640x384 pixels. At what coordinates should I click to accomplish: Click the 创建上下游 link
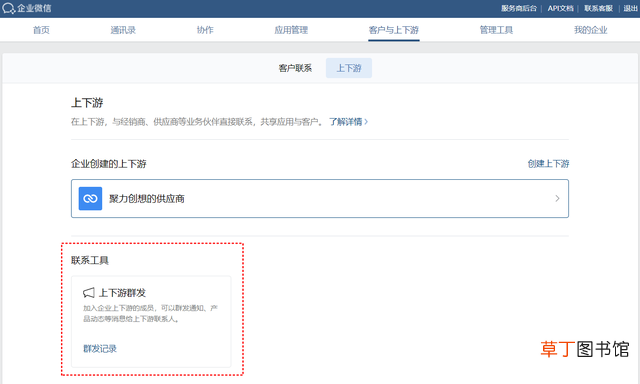click(548, 164)
